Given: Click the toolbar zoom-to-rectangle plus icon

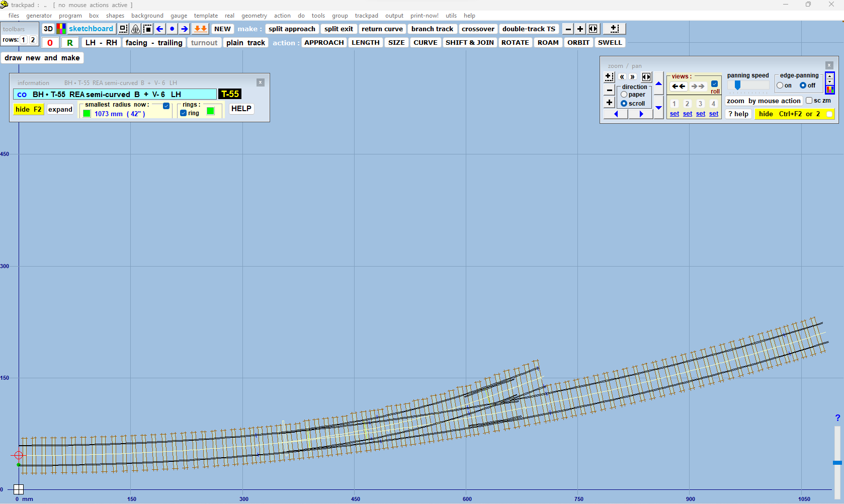Looking at the screenshot, I should pos(614,29).
